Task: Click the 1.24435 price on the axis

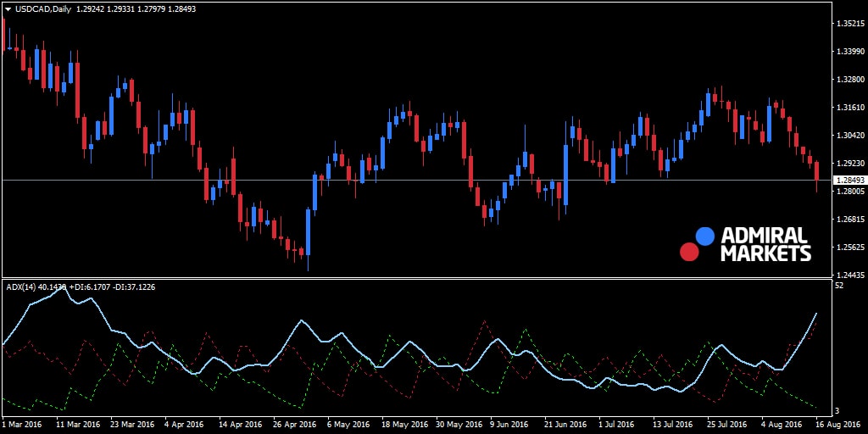Action: pos(849,275)
